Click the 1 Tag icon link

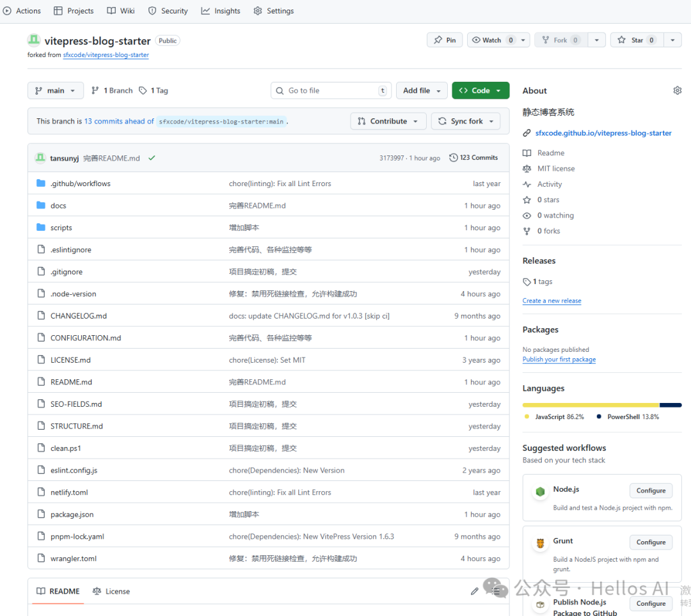click(154, 91)
